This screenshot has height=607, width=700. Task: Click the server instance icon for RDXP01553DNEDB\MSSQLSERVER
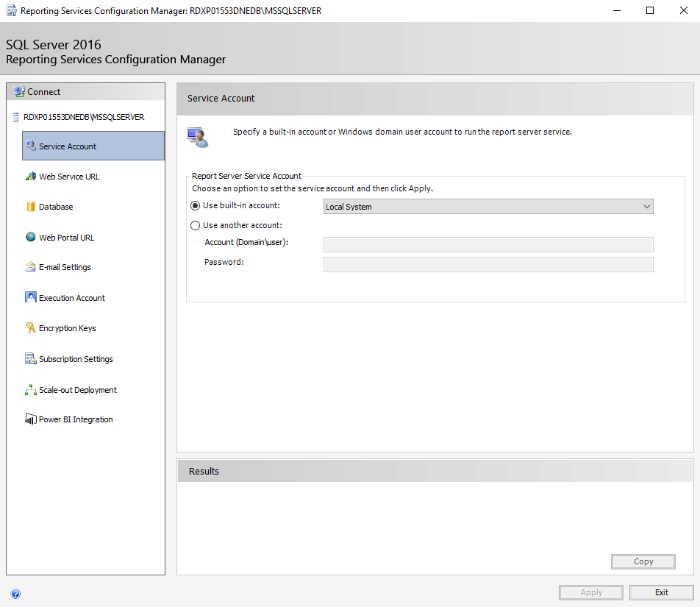(15, 117)
